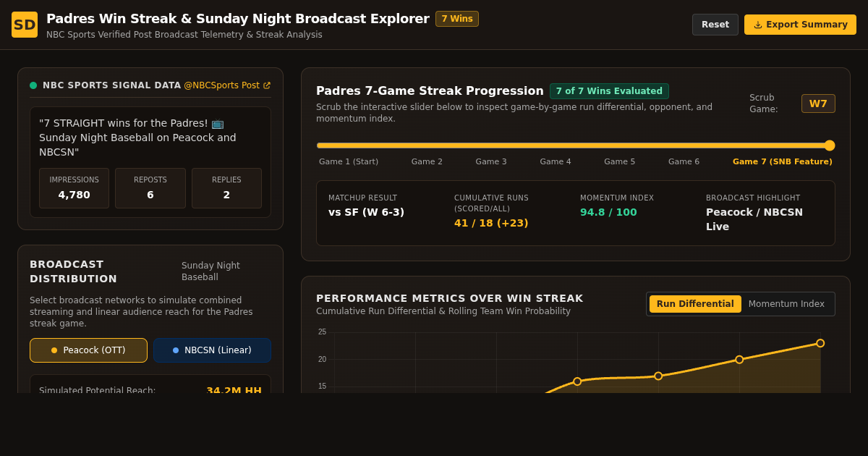Screen dimensions: 868x456
Task: Click the simulated reach value 34.2M HH
Action: [234, 390]
